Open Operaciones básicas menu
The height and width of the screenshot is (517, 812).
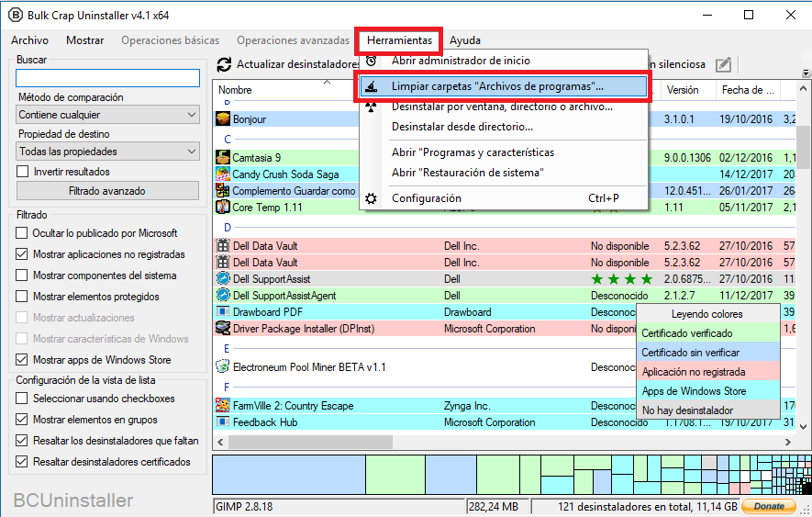pyautogui.click(x=171, y=40)
